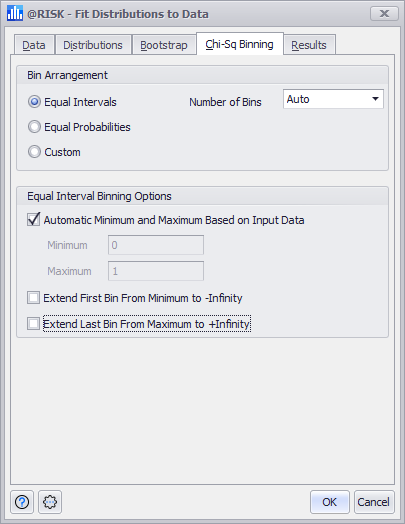Go to the Bootstrap tab
Viewport: 405px width, 524px height.
pyautogui.click(x=164, y=45)
